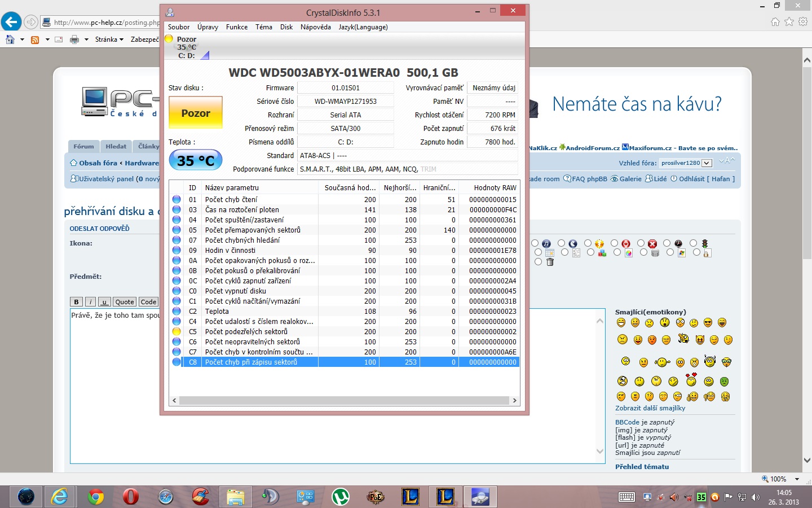
Task: Expand the Stránka dropdown in IE command bar
Action: [109, 40]
